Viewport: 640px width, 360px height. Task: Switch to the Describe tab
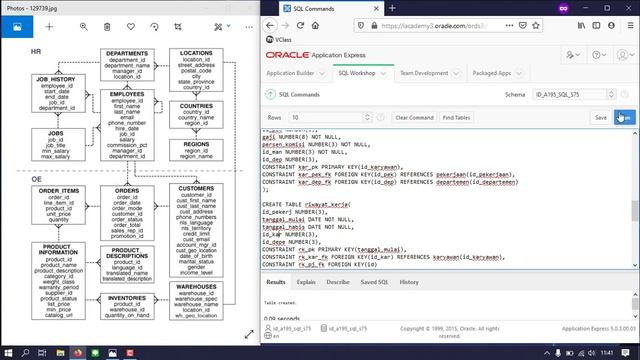pyautogui.click(x=338, y=282)
